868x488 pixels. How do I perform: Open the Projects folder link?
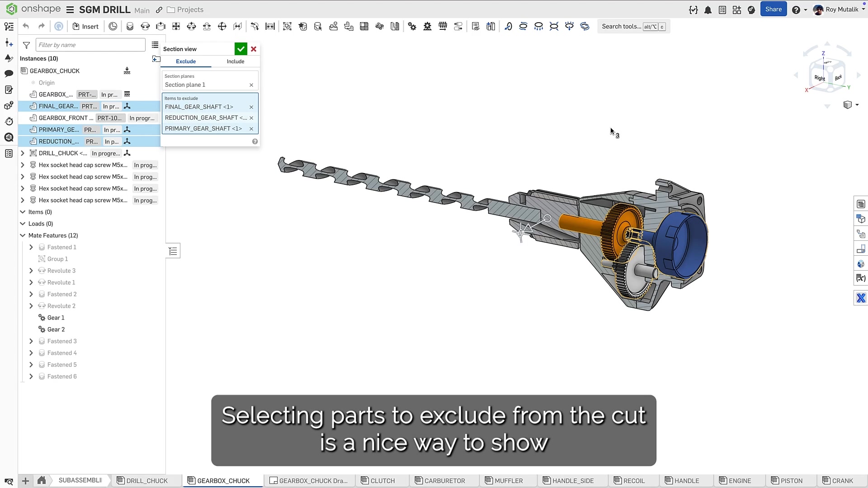click(185, 9)
